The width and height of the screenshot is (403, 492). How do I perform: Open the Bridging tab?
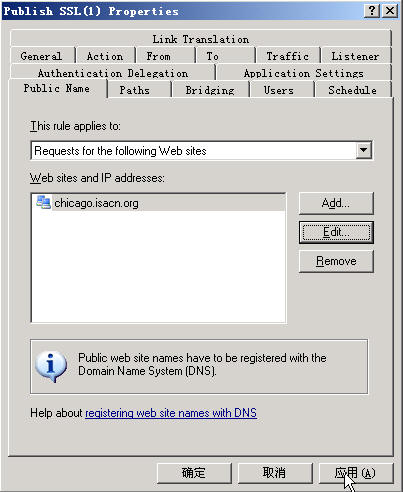click(x=210, y=90)
